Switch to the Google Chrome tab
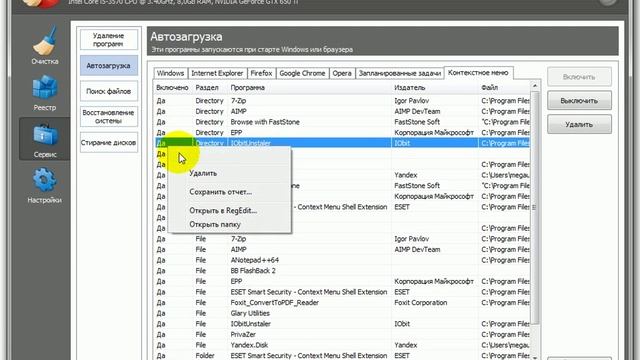Viewport: 640px width, 360px height. click(302, 73)
